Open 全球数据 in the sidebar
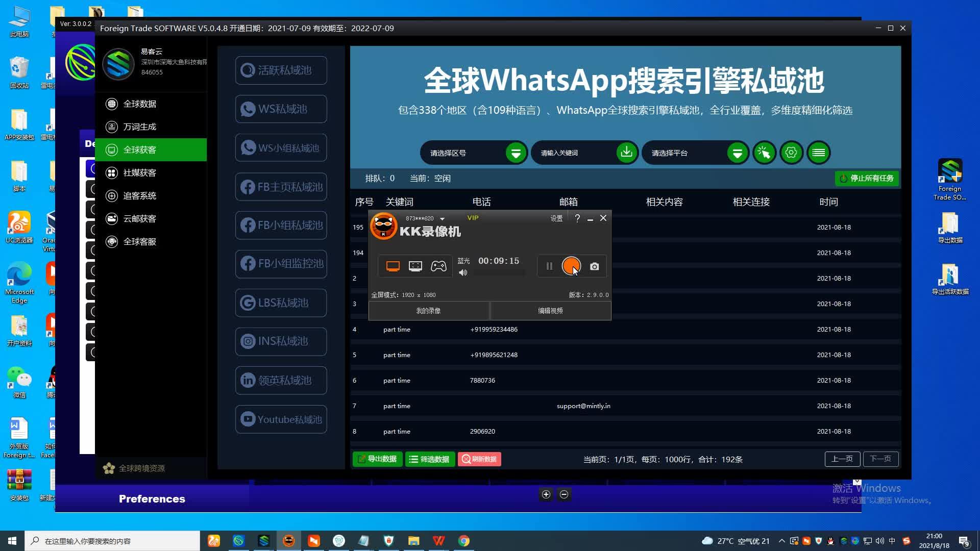Image resolution: width=980 pixels, height=551 pixels. coord(151,104)
